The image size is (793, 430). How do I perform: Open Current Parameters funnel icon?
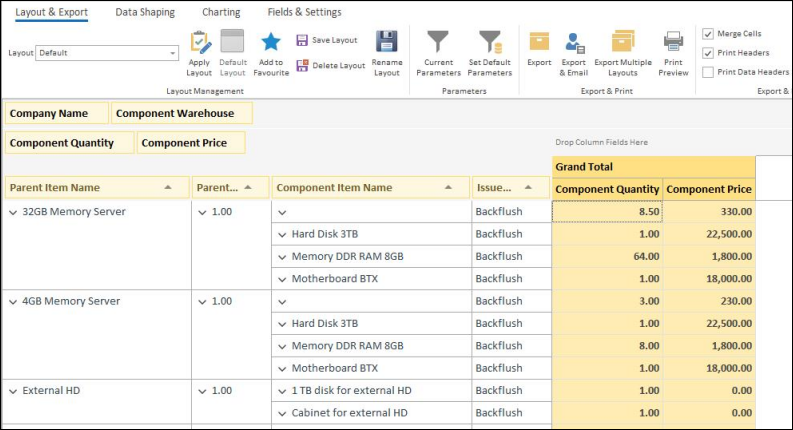(x=438, y=43)
